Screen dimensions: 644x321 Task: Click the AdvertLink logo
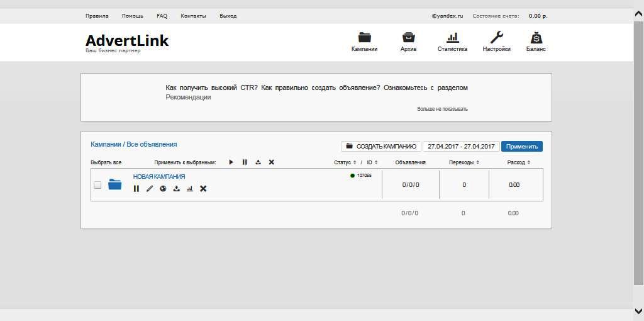coord(127,41)
